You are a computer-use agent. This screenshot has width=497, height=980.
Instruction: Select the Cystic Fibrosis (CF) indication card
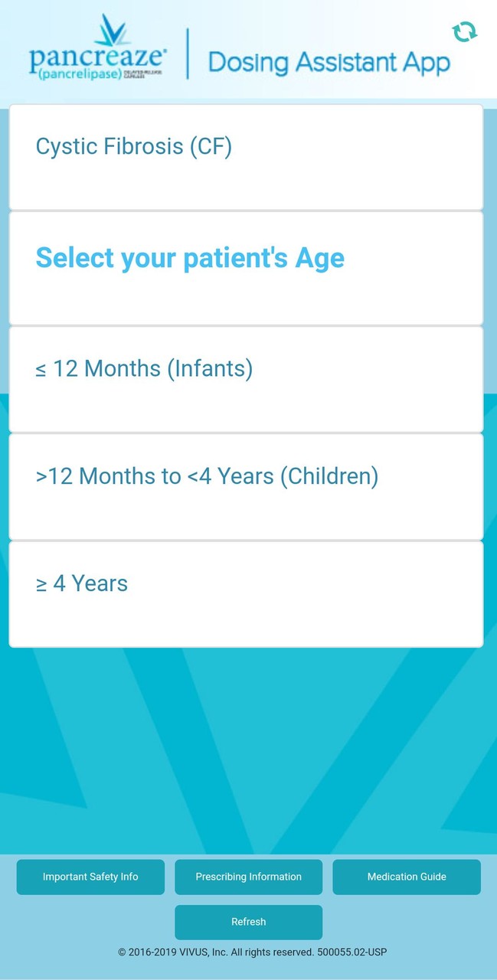[x=245, y=156]
